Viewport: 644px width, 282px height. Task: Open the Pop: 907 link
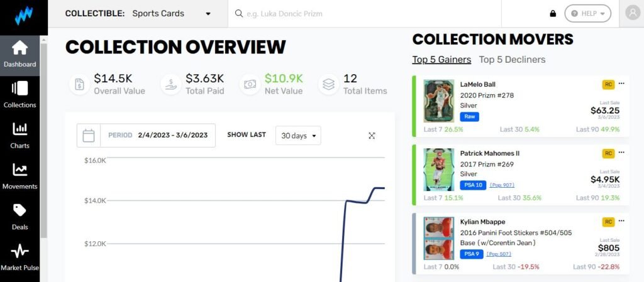(x=502, y=185)
